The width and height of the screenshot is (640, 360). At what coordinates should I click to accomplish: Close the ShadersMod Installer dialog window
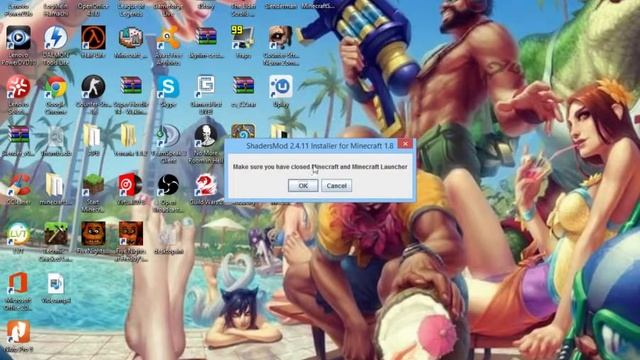tap(405, 143)
